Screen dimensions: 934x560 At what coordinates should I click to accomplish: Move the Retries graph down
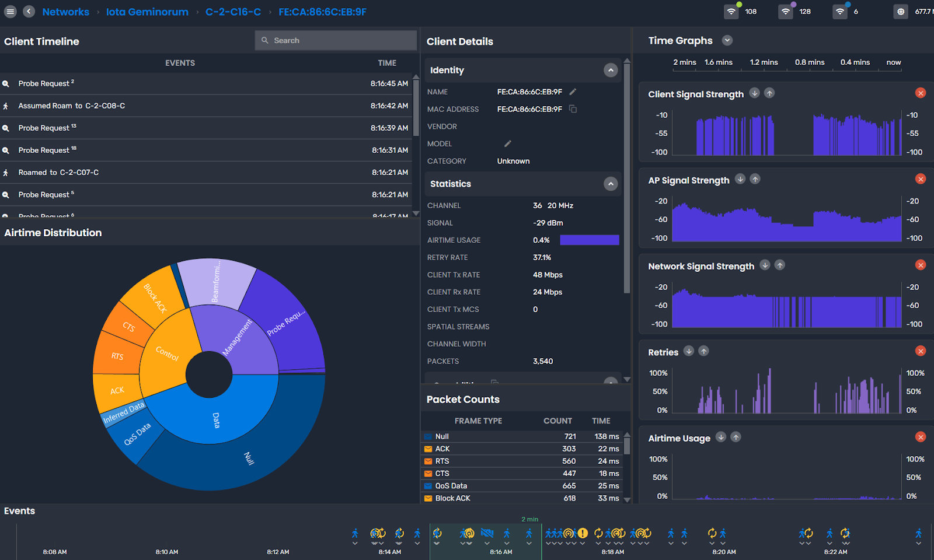[689, 351]
